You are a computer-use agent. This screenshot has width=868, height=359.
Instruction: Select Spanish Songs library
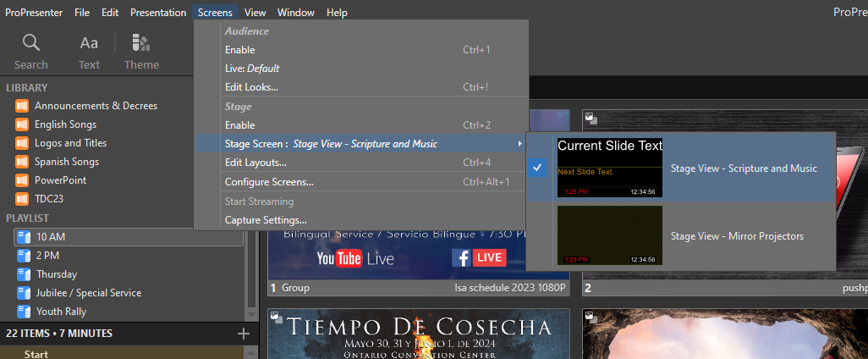pos(67,162)
